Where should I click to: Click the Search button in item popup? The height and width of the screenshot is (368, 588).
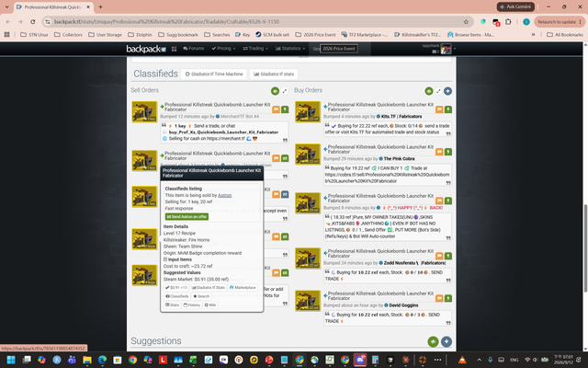201,296
